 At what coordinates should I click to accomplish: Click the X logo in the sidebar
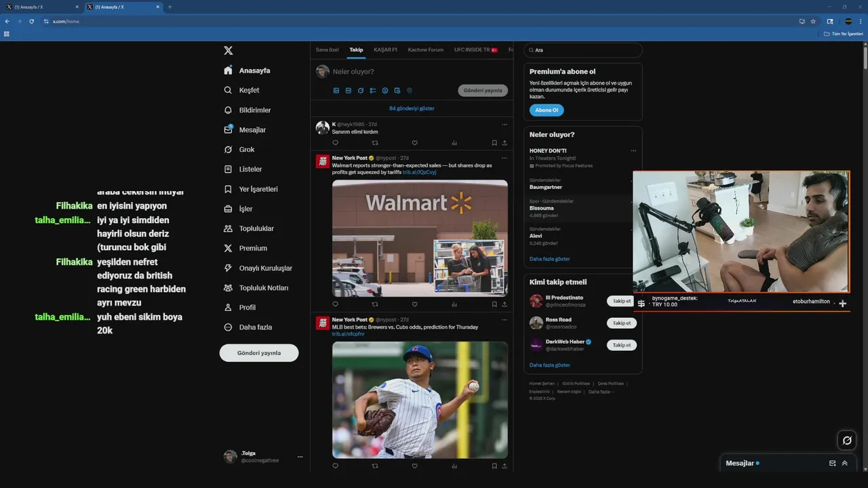pos(229,51)
